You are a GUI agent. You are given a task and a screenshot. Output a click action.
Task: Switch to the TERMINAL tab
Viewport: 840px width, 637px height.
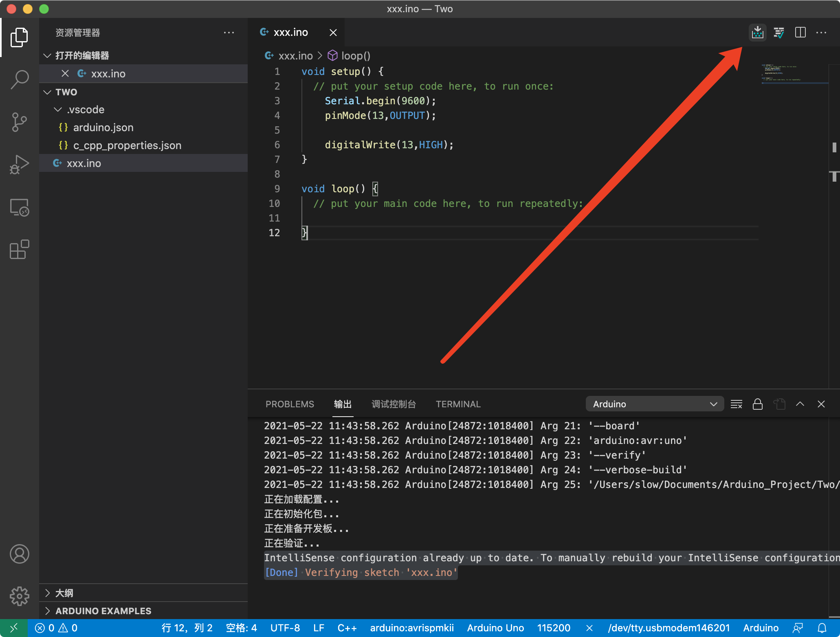[458, 404]
